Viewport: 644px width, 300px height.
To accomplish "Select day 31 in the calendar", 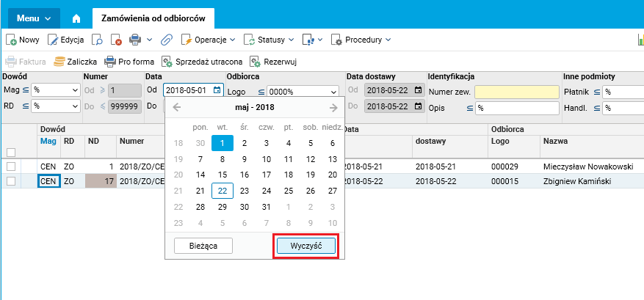I will tap(267, 207).
